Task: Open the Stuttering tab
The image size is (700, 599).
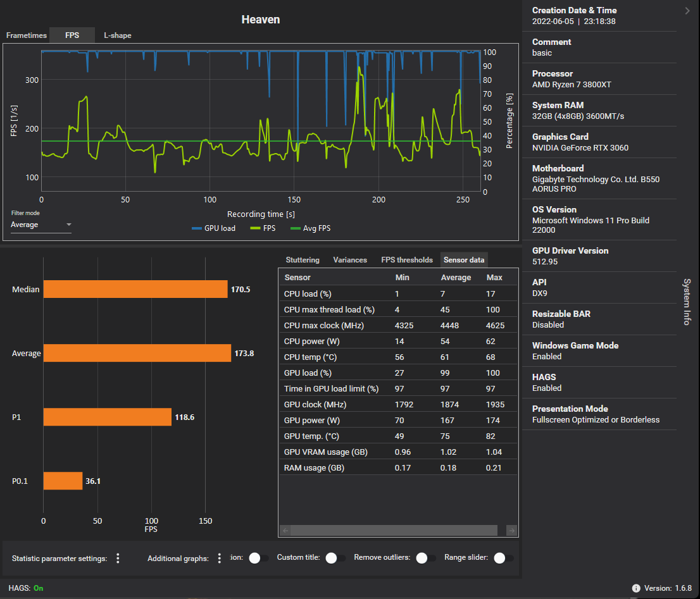Action: coord(303,260)
